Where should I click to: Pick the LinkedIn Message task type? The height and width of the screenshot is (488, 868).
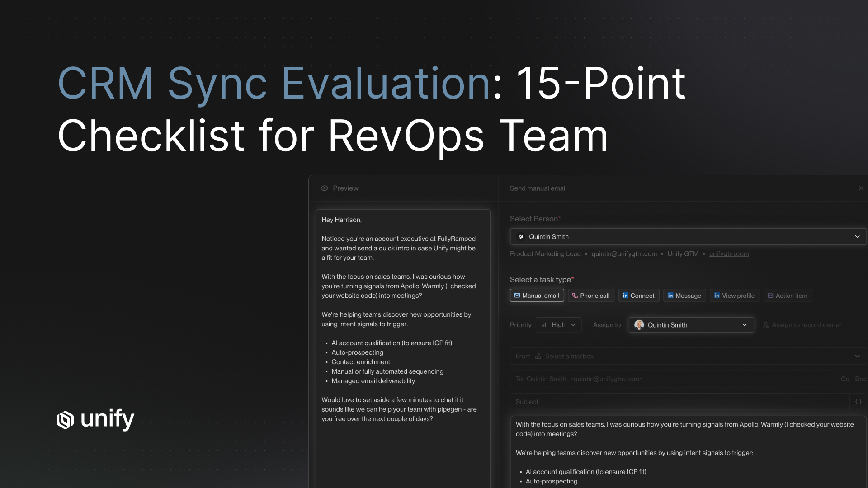[x=684, y=296]
